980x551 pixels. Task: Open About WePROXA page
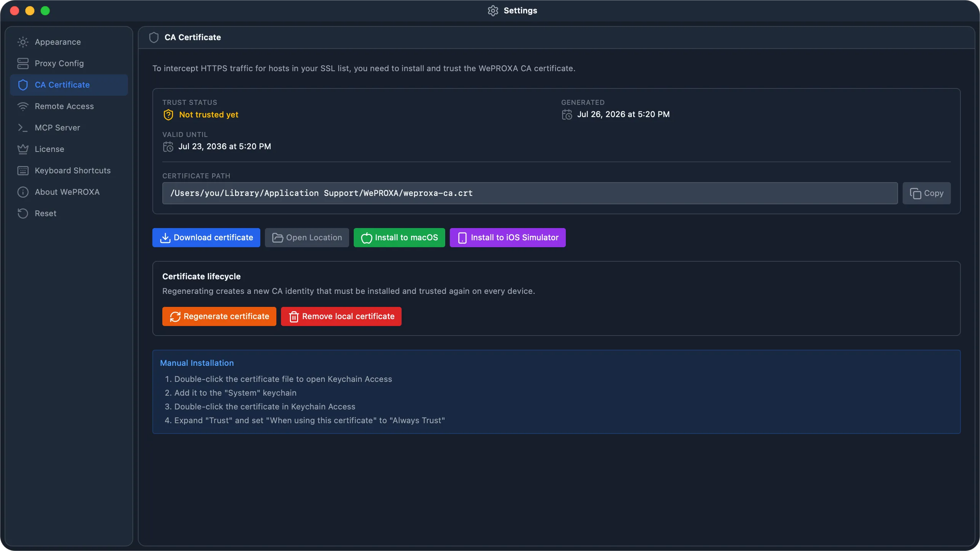click(69, 192)
